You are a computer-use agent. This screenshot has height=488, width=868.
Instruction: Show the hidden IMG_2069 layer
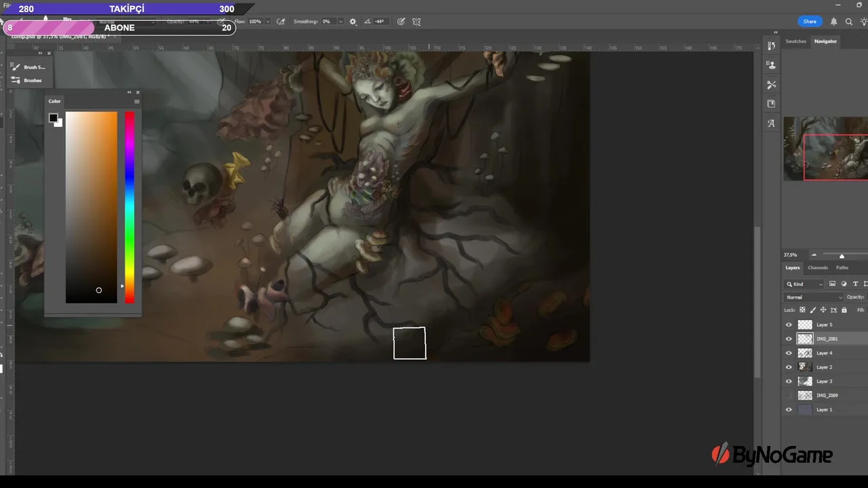click(789, 395)
